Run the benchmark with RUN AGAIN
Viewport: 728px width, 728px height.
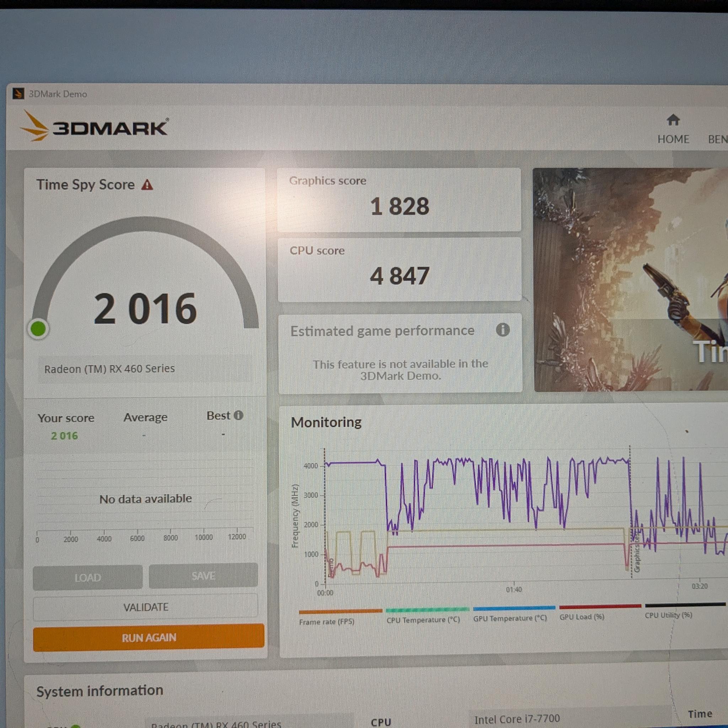point(149,638)
